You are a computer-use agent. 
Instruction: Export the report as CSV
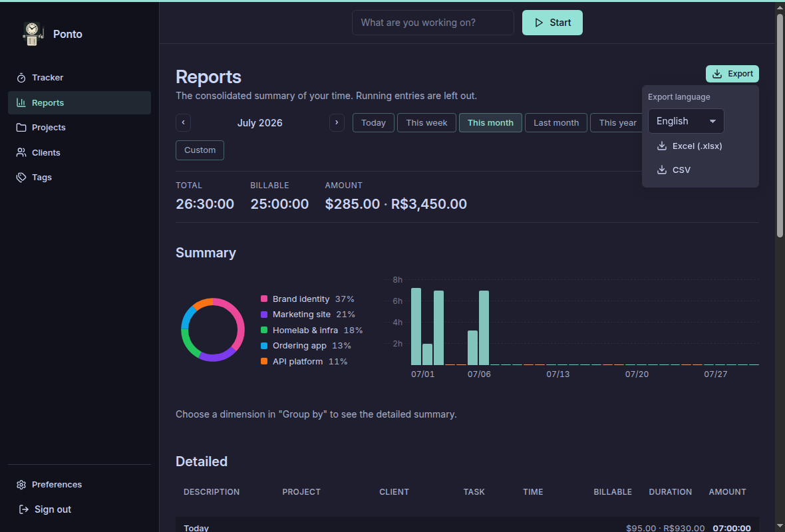click(x=700, y=170)
